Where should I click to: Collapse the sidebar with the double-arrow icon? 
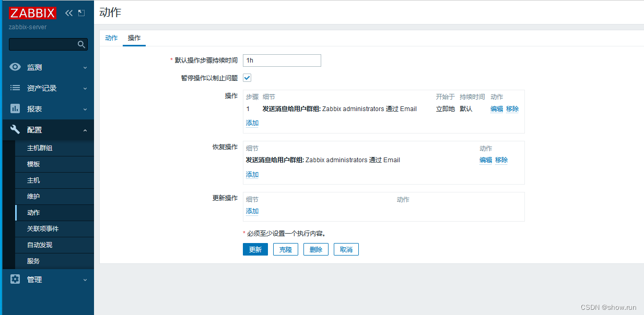coord(68,13)
